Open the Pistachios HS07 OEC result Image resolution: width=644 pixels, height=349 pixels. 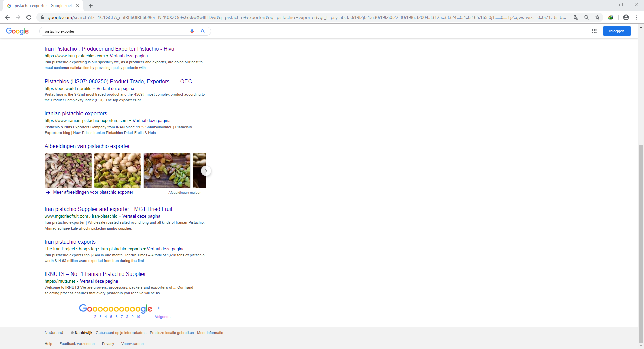pyautogui.click(x=118, y=82)
